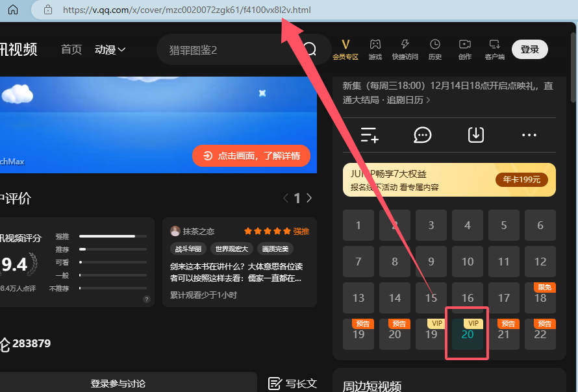
Task: Play episode 18 marked 限免
Action: [x=540, y=297]
